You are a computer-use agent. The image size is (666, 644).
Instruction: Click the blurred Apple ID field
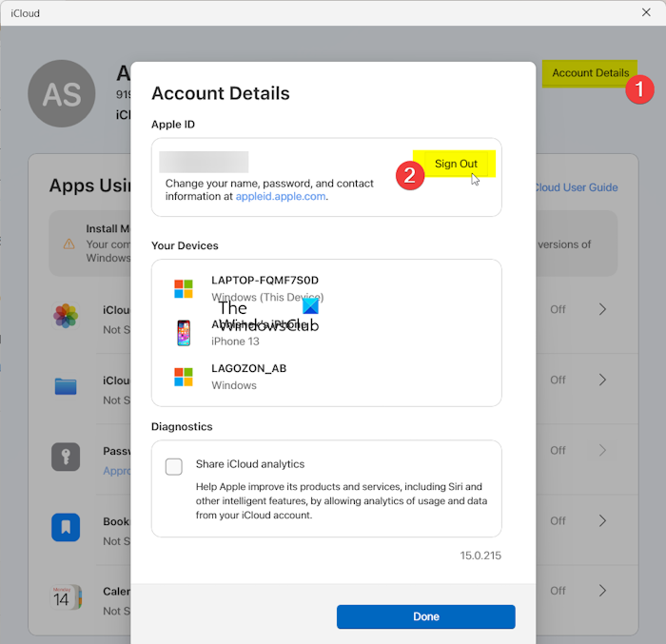204,162
